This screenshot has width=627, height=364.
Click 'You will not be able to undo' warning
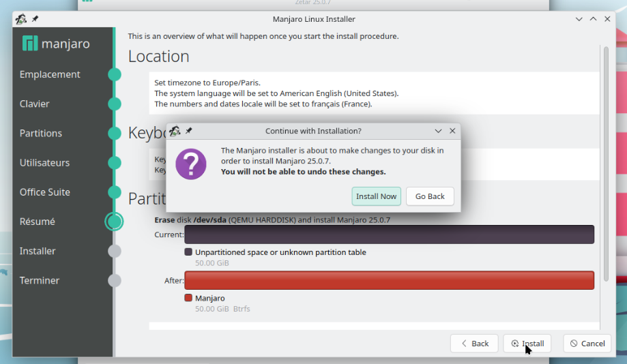click(303, 172)
